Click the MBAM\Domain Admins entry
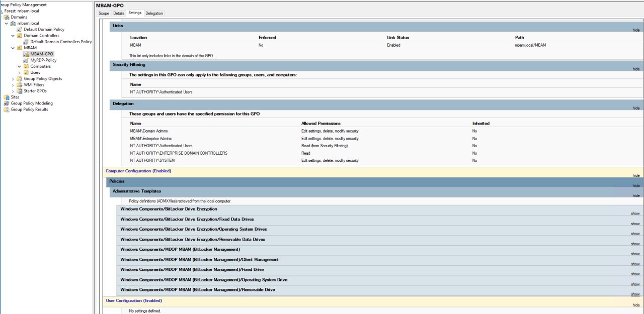This screenshot has width=644, height=314. [x=149, y=131]
